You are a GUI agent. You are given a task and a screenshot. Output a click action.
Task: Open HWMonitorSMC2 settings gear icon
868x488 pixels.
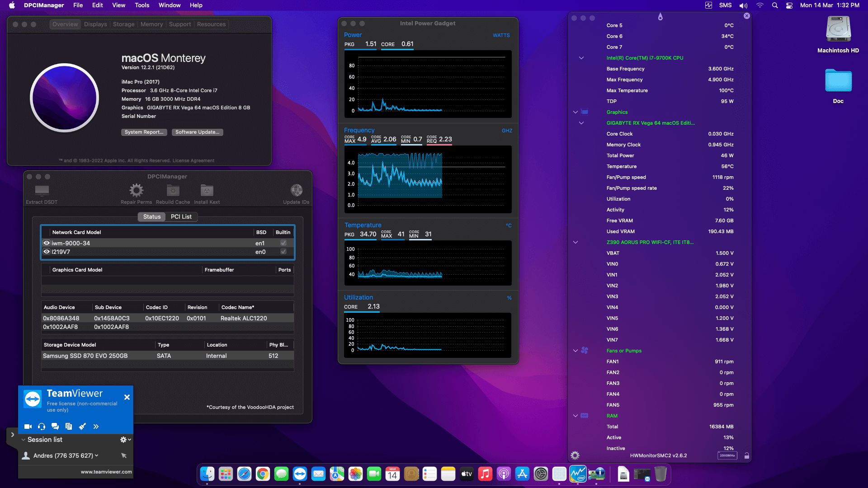[x=575, y=455]
